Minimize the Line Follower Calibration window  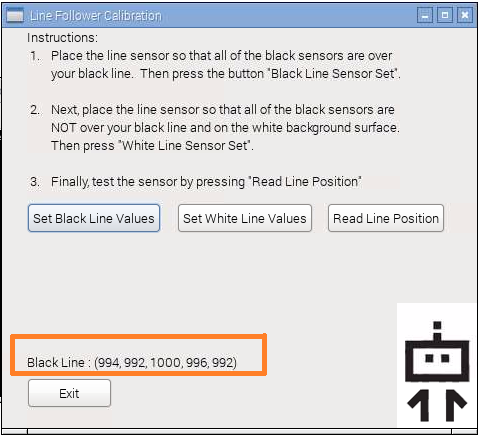click(425, 15)
